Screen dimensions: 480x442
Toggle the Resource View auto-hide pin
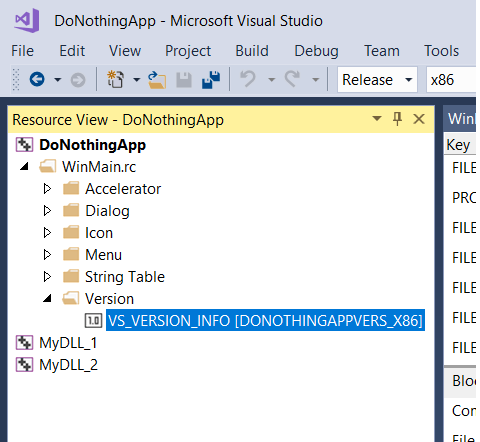pos(397,119)
